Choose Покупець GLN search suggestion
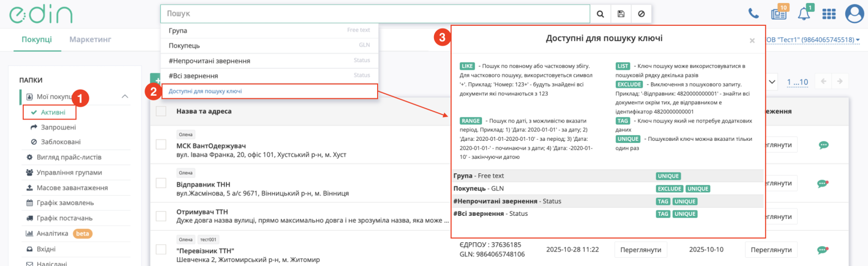This screenshot has width=868, height=266. (x=269, y=46)
